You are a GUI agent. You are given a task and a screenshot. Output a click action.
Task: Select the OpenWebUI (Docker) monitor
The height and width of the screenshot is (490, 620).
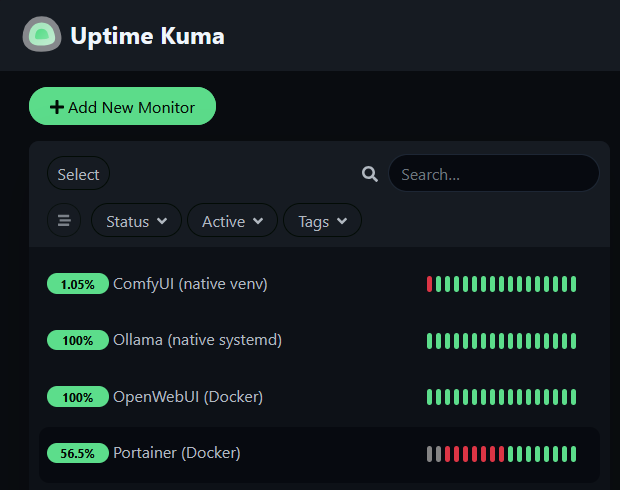pyautogui.click(x=319, y=397)
